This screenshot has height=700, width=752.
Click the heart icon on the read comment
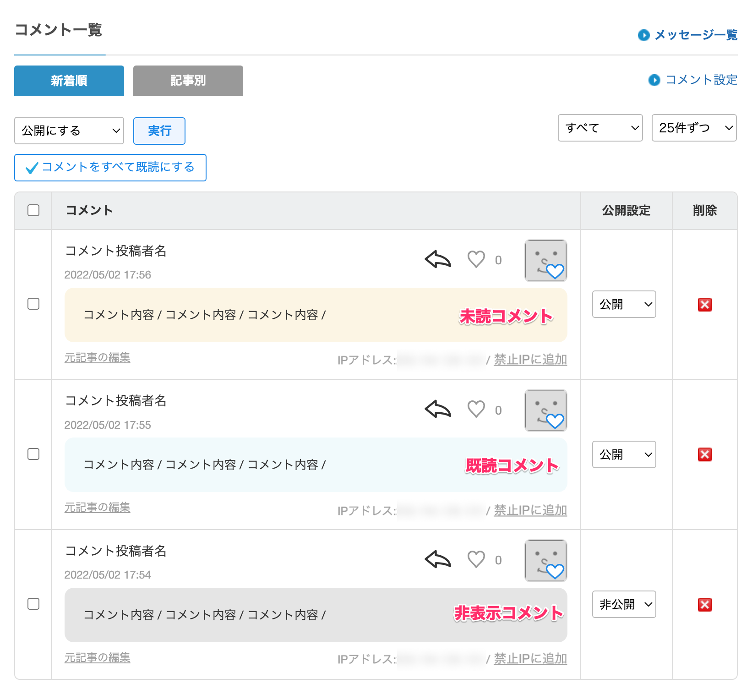476,410
